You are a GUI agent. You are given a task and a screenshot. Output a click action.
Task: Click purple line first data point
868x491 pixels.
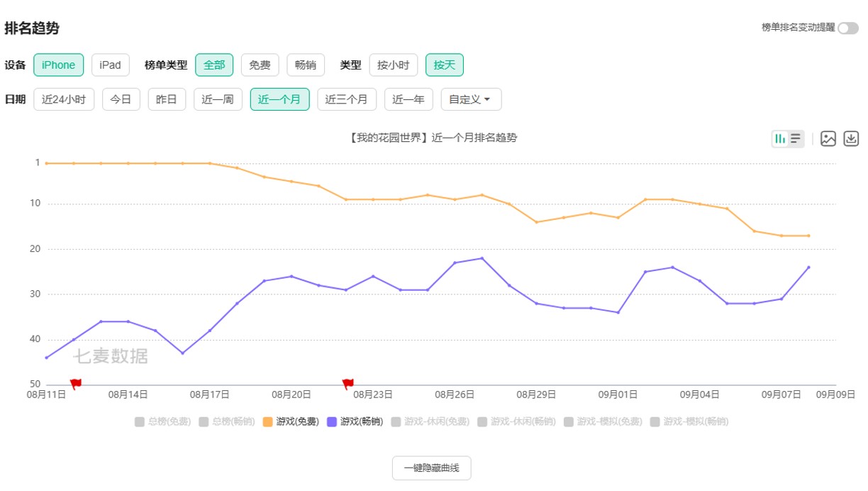click(46, 358)
